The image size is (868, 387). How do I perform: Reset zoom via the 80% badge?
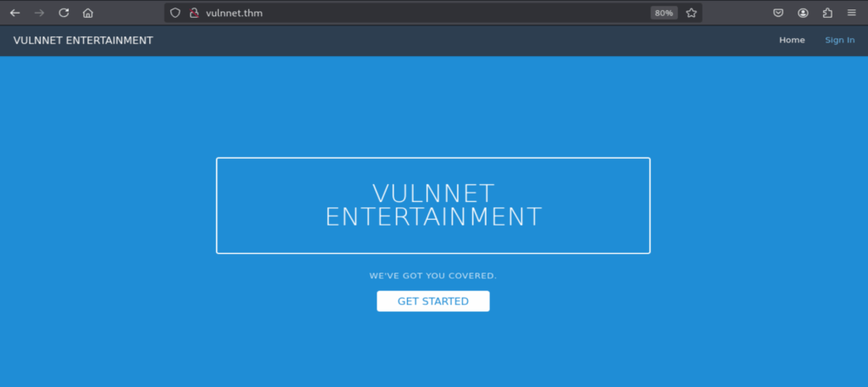(664, 13)
